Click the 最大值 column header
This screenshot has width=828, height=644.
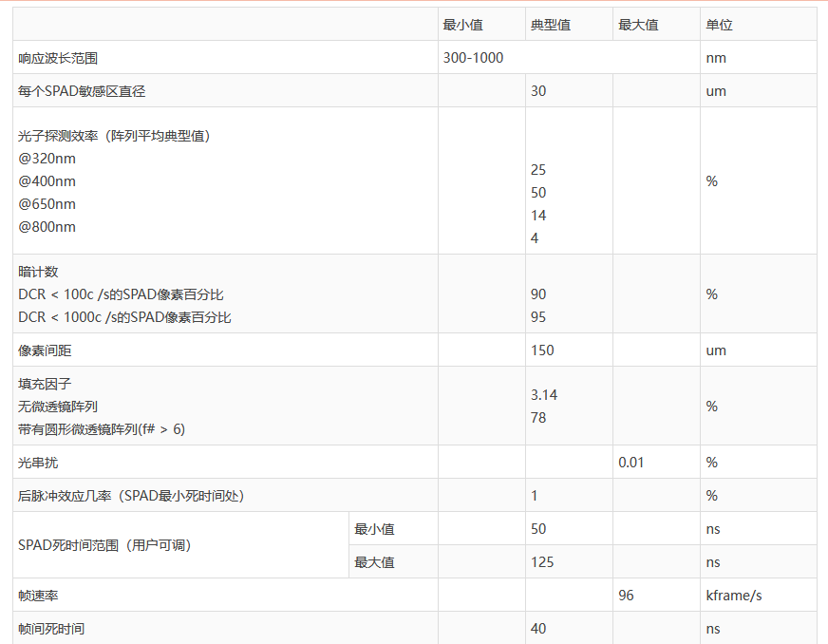pos(638,25)
